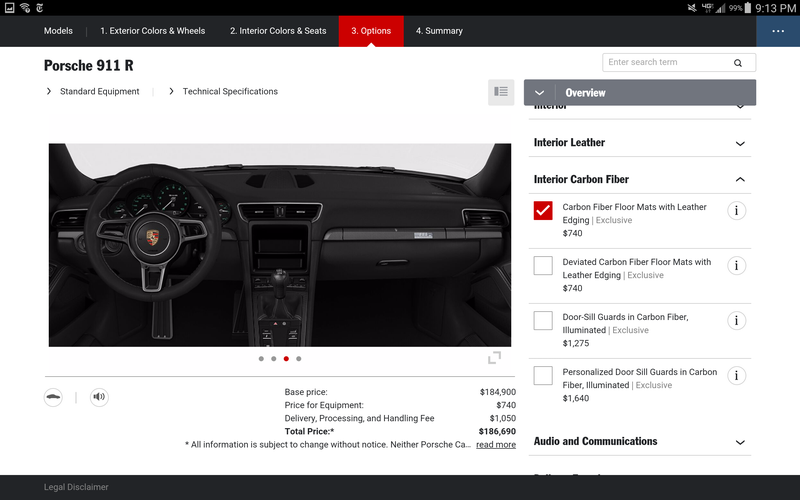
Task: Play the engine sound icon
Action: coord(99,397)
